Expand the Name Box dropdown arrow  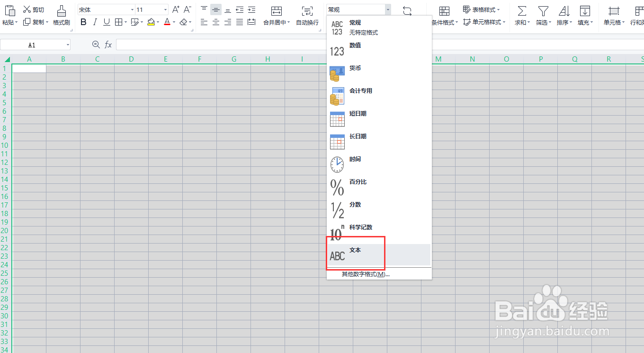coord(68,45)
